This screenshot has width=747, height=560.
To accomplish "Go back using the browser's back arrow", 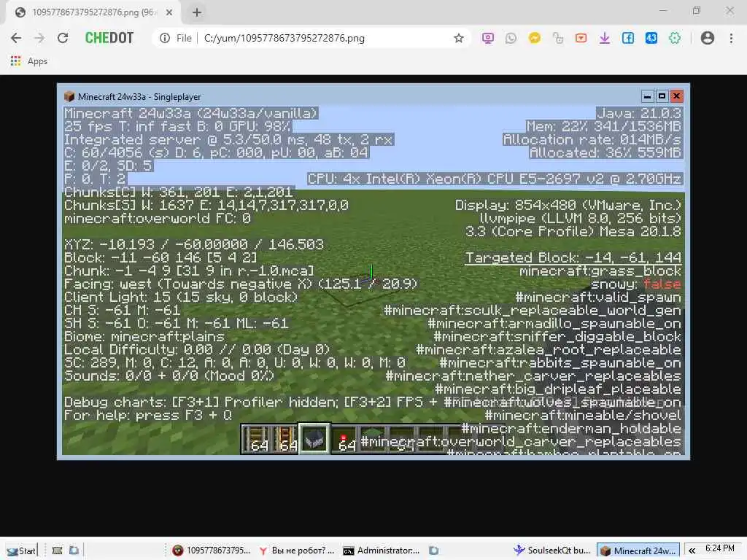I will pyautogui.click(x=16, y=38).
